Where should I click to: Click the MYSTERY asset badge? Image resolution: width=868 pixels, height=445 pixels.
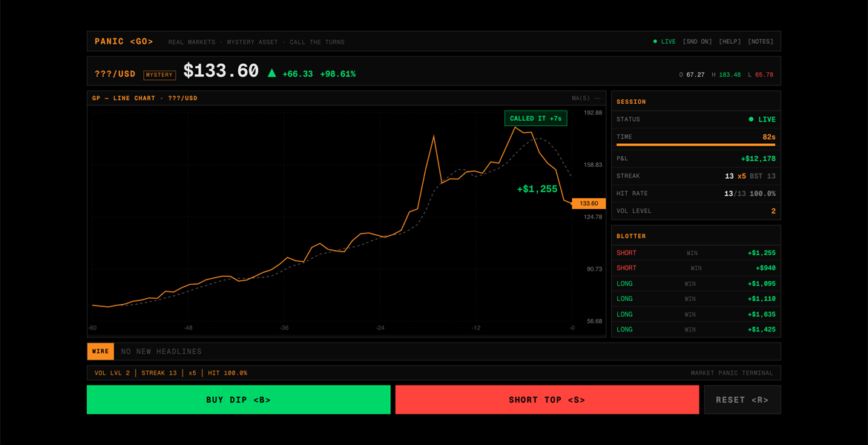pos(160,75)
